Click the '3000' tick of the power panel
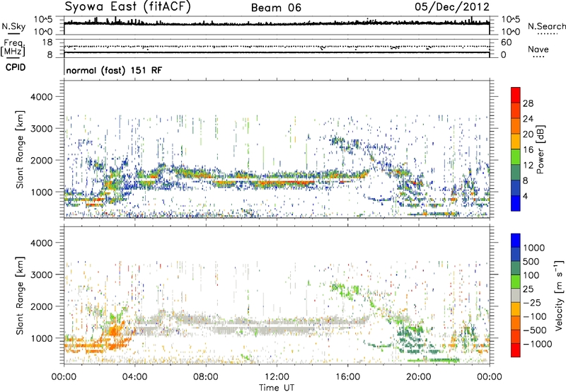 coord(42,129)
